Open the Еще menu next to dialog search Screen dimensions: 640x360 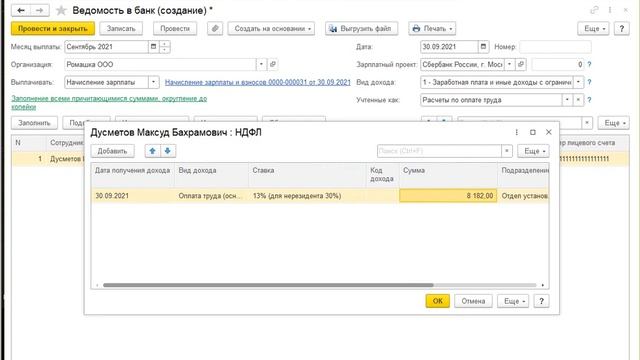tap(533, 151)
